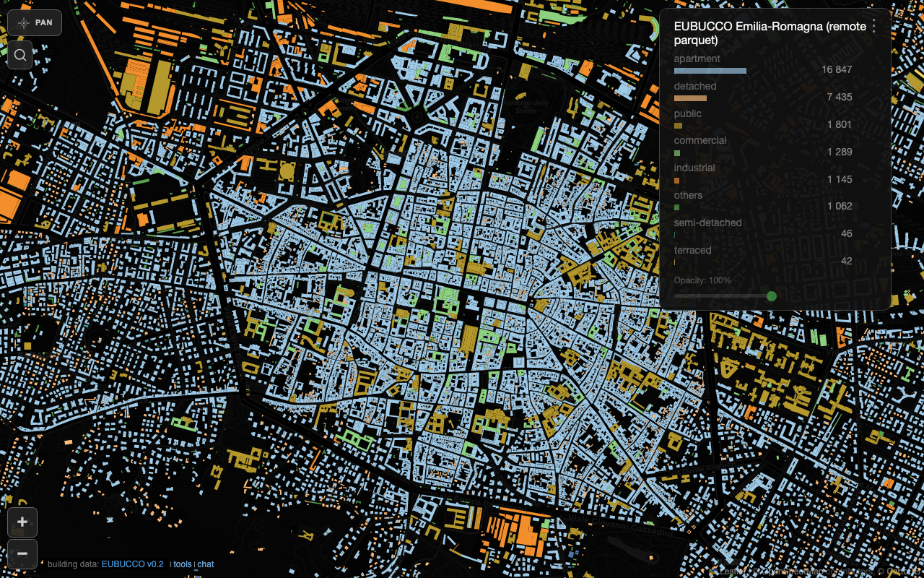924x578 pixels.
Task: Click the apartment count bar
Action: click(x=710, y=71)
